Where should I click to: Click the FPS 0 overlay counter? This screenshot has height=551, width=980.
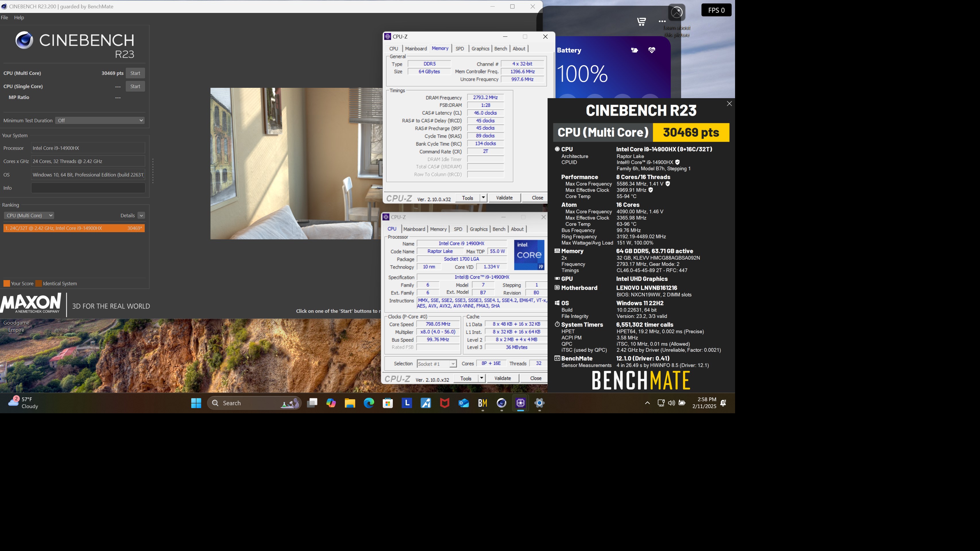click(x=716, y=10)
